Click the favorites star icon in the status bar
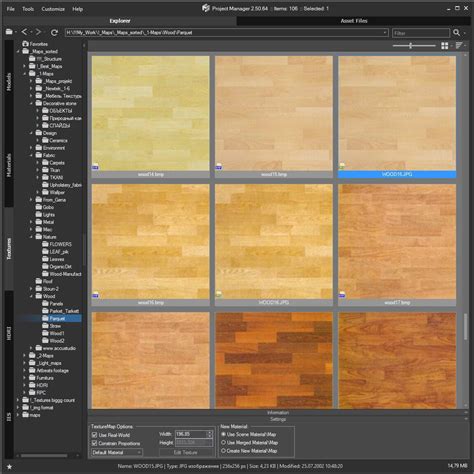The width and height of the screenshot is (474, 474). pos(9,467)
